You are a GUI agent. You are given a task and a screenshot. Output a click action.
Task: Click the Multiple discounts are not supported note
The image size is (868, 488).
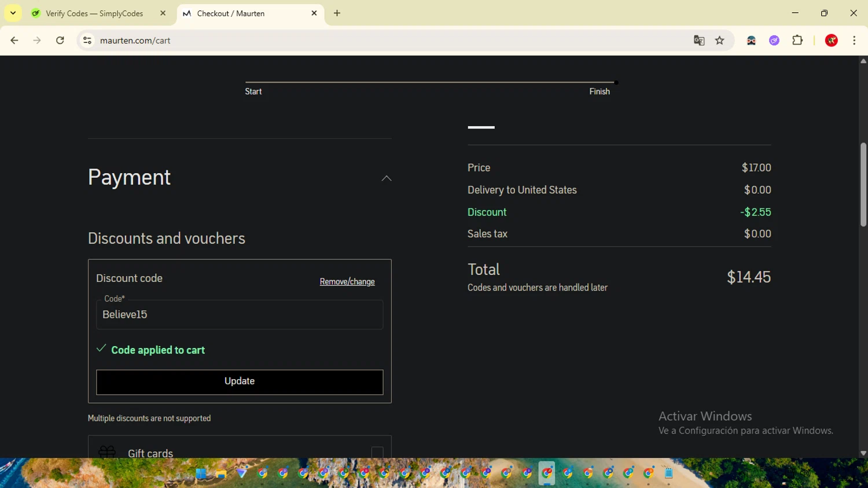pos(149,419)
